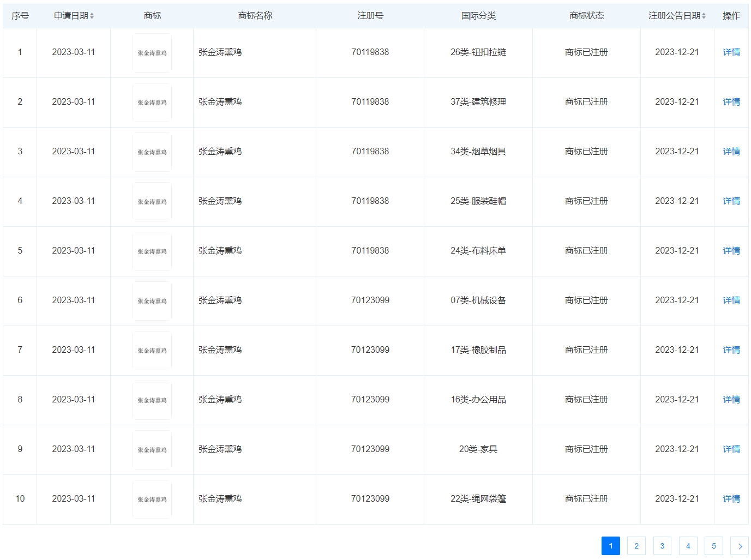View trademark thumbnail in row 1
The height and width of the screenshot is (560, 751).
point(152,53)
